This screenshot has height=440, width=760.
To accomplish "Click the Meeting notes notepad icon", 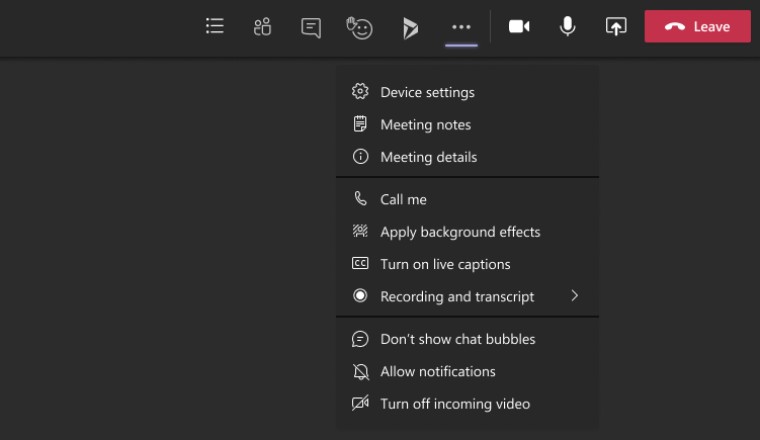I will coord(360,124).
